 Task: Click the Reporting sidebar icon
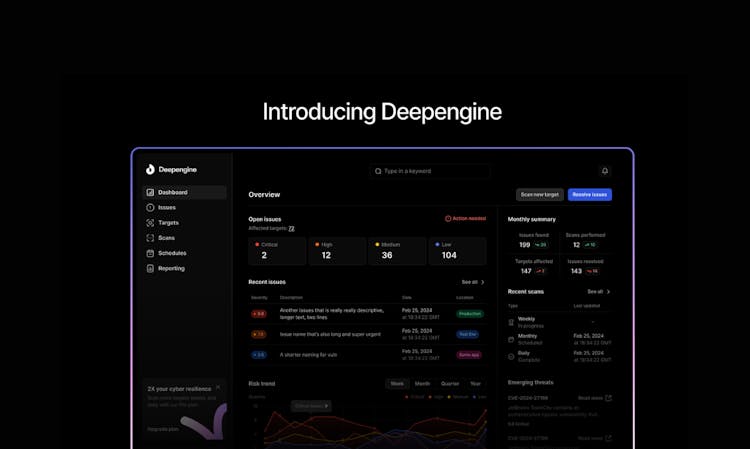150,268
